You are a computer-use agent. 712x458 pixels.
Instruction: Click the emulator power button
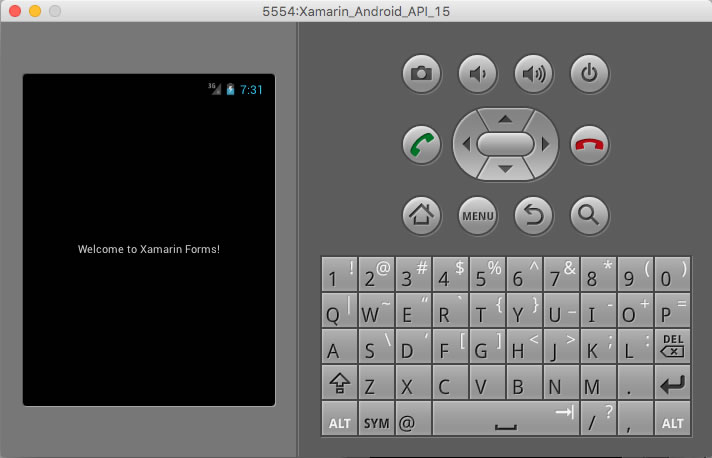589,74
